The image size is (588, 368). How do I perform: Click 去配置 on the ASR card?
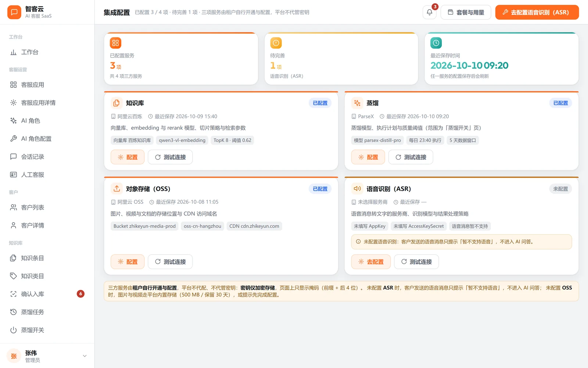pos(371,262)
